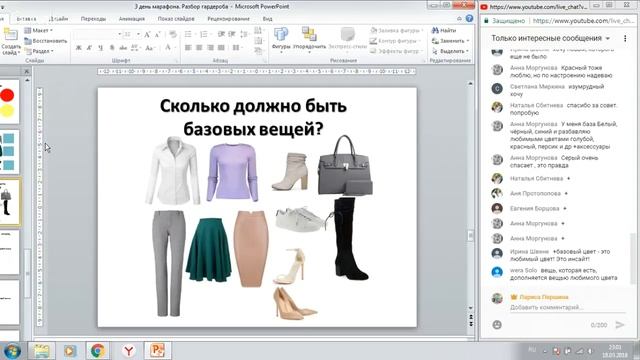Click the Заменить replace button
This screenshot has height=360, width=640.
point(450,41)
